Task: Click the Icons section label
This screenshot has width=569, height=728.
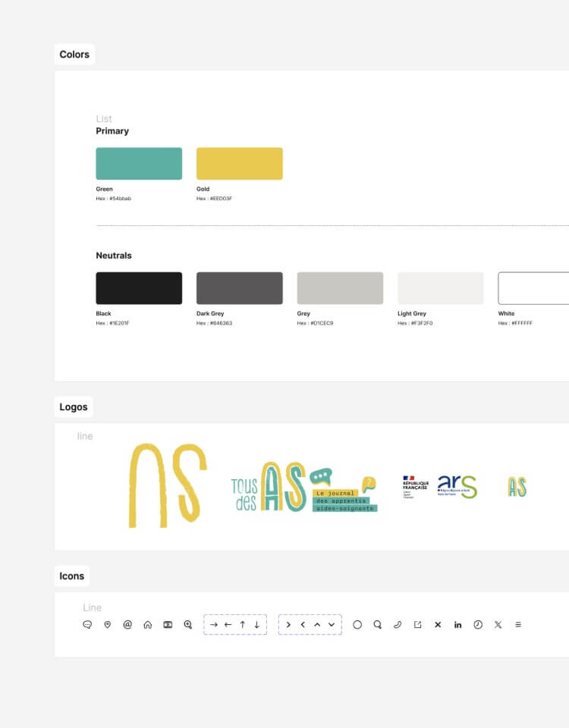Action: (x=72, y=576)
